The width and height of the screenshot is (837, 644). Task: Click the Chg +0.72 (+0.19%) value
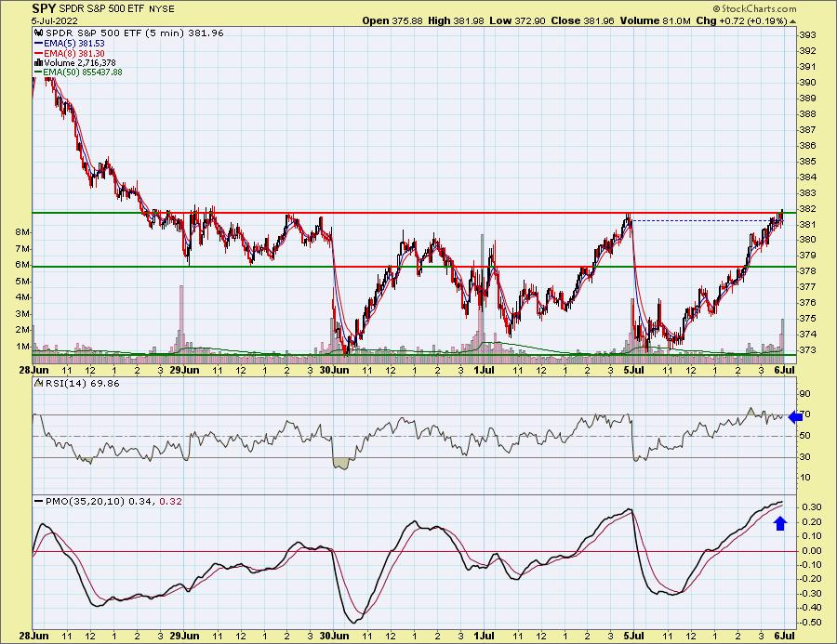(x=741, y=20)
